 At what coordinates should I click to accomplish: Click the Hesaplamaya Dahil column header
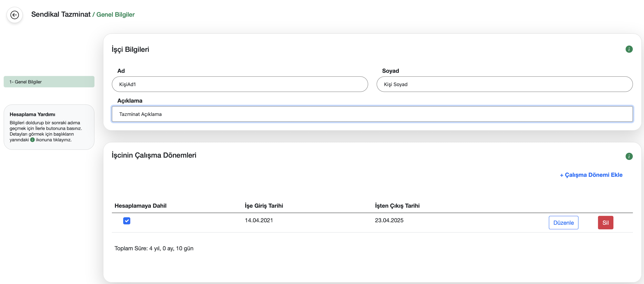pos(140,206)
